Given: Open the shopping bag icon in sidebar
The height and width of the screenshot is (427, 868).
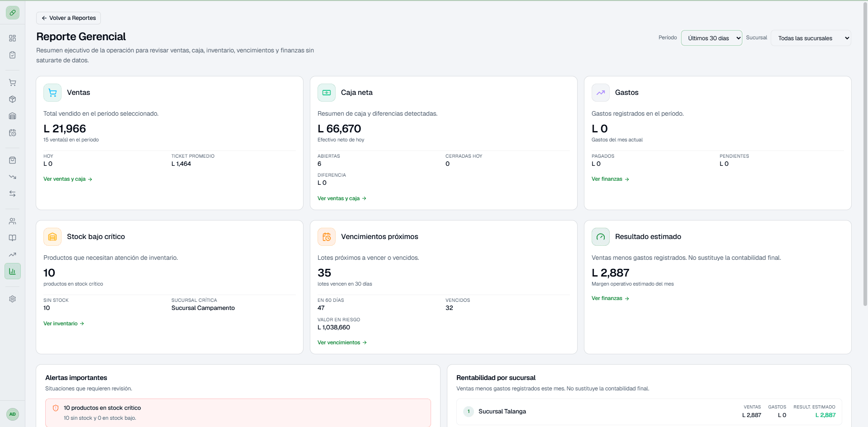Looking at the screenshot, I should [x=13, y=160].
